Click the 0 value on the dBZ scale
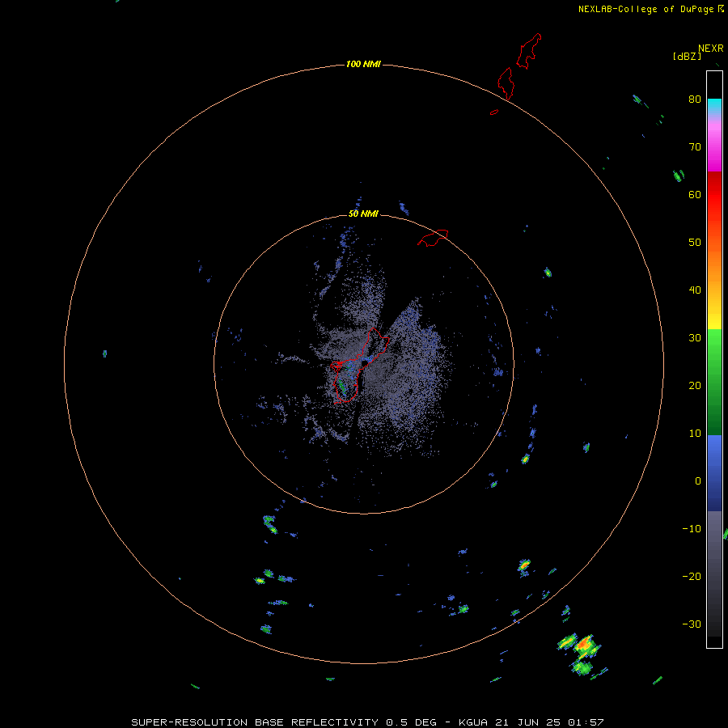Image resolution: width=728 pixels, height=728 pixels. 698,481
